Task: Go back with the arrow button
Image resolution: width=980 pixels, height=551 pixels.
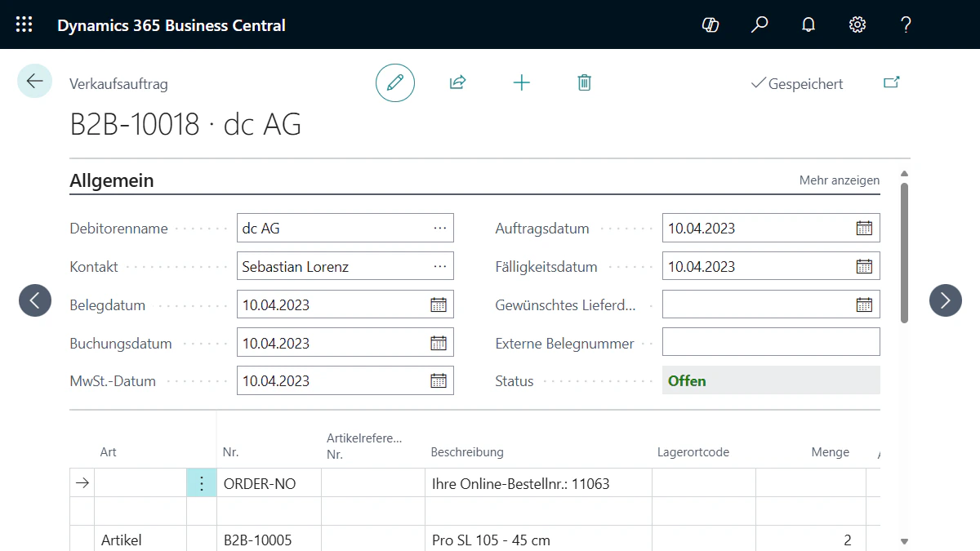Action: point(35,81)
